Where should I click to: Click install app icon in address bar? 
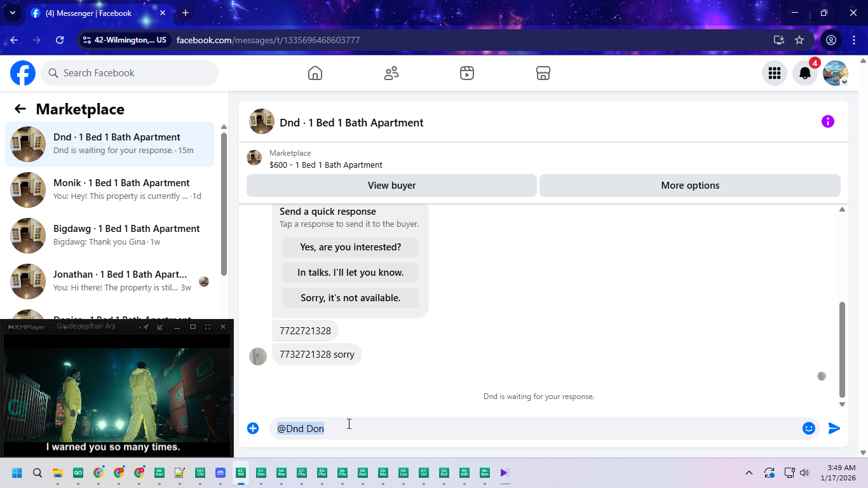point(779,40)
